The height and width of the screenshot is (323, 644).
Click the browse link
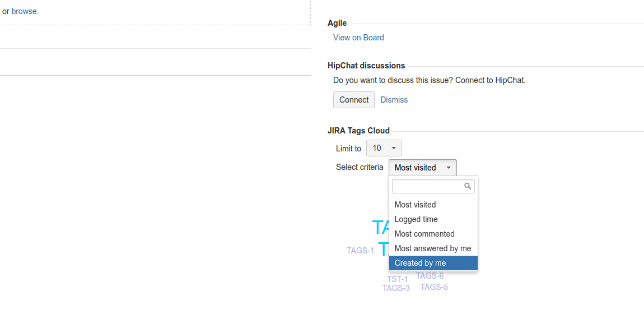[25, 11]
